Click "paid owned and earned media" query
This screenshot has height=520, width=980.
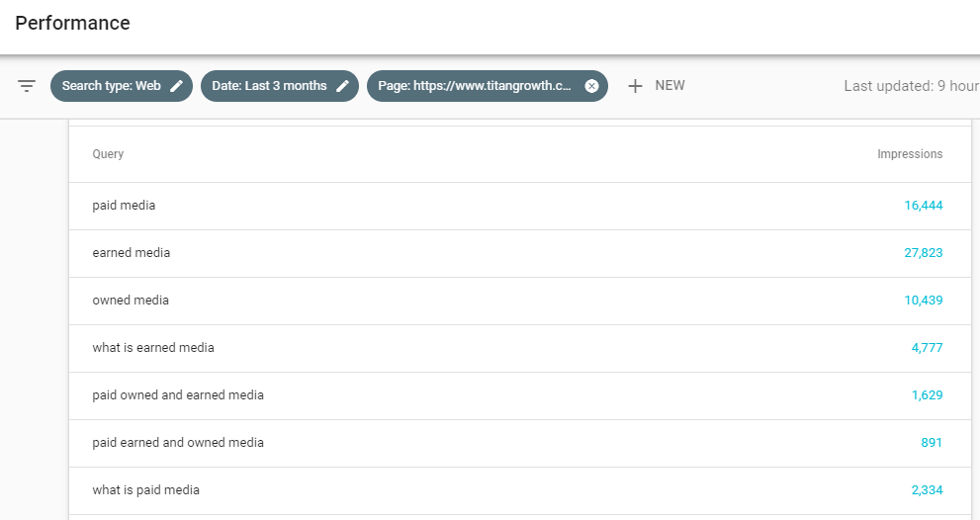pos(178,395)
